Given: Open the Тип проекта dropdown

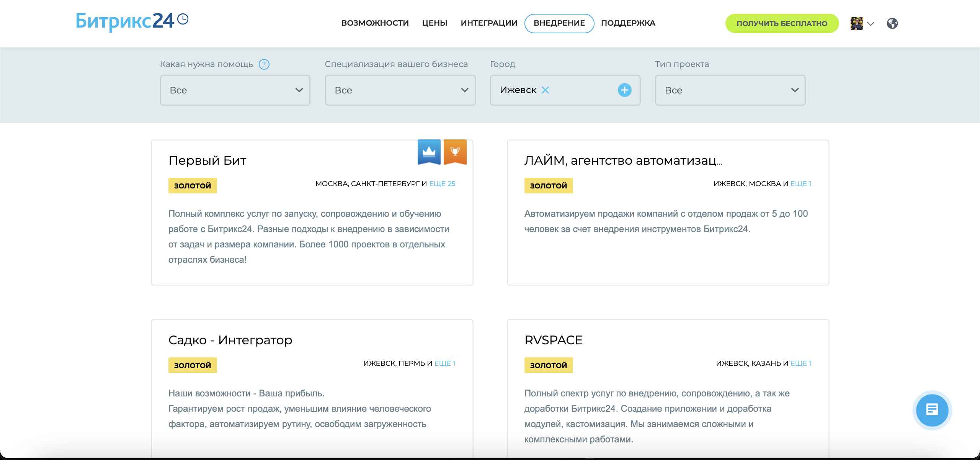Looking at the screenshot, I should [x=730, y=90].
